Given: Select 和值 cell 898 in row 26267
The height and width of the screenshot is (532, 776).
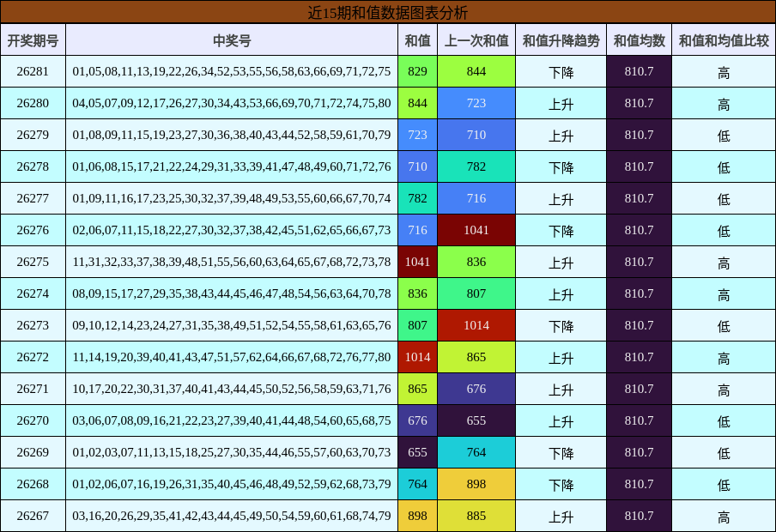Looking at the screenshot, I should 418,516.
